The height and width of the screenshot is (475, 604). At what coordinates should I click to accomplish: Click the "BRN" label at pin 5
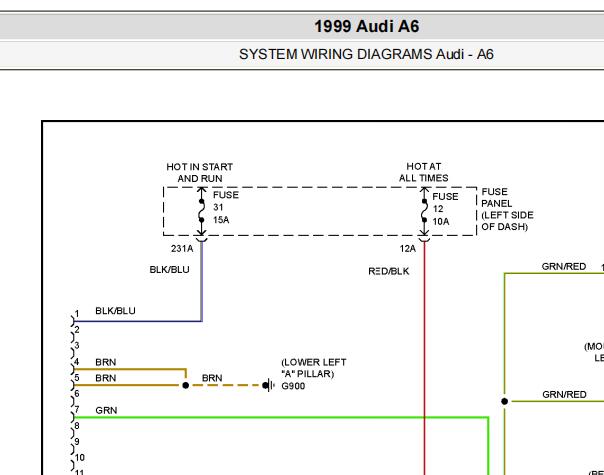(106, 378)
